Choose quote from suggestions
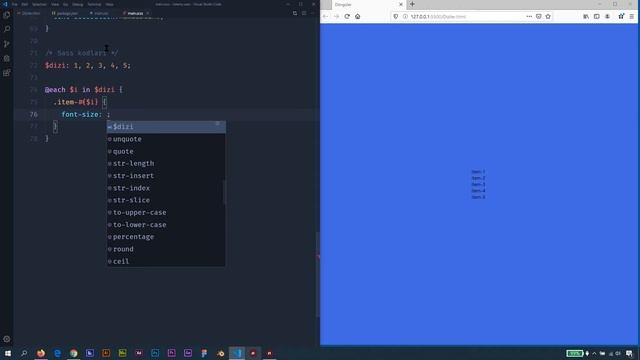Viewport: 640px width, 360px height. tap(166, 151)
